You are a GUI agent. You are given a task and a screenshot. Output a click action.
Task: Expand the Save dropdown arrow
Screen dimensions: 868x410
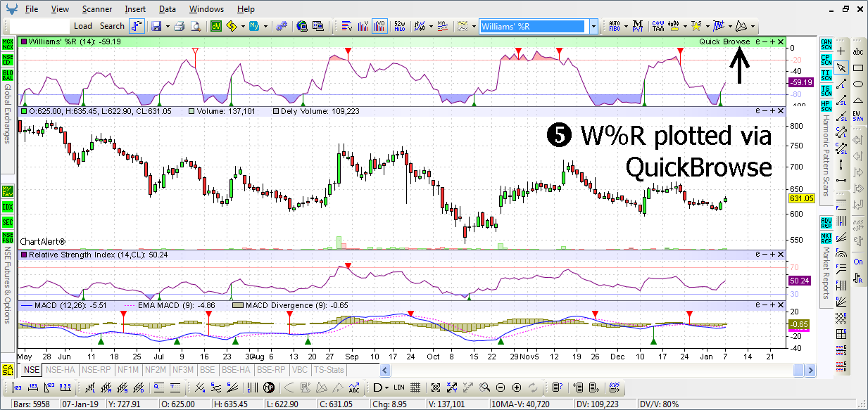point(167,26)
